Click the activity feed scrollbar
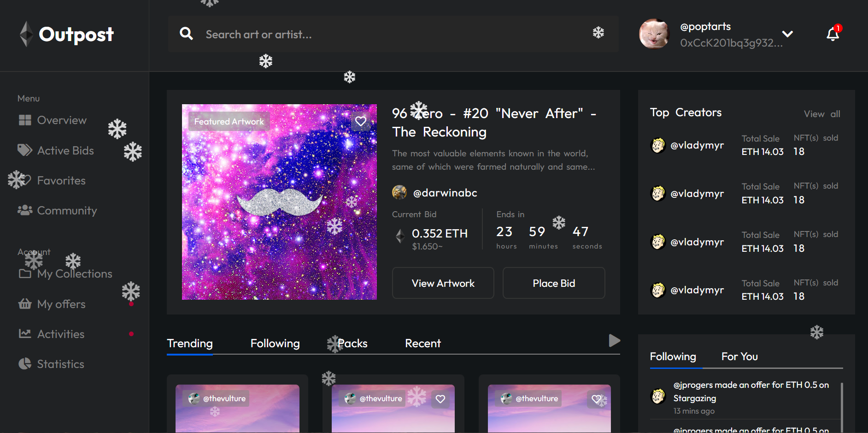This screenshot has width=868, height=433. pyautogui.click(x=842, y=406)
